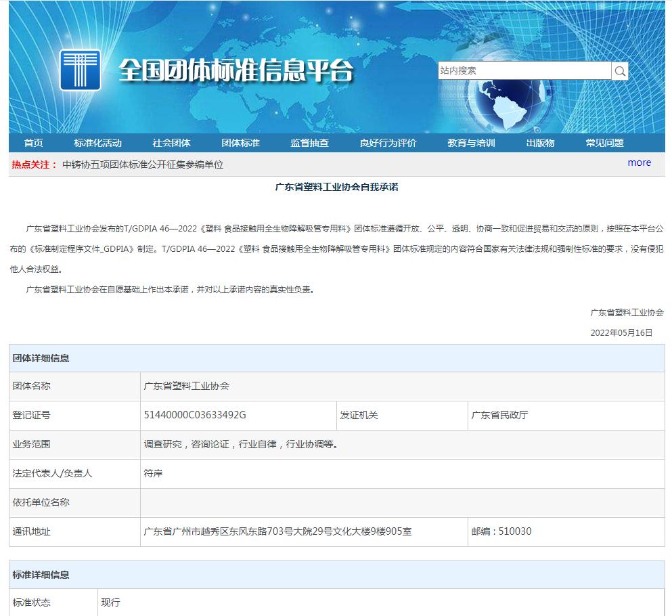672x616 pixels.
Task: Click the 'more' hot news link
Action: pos(639,162)
